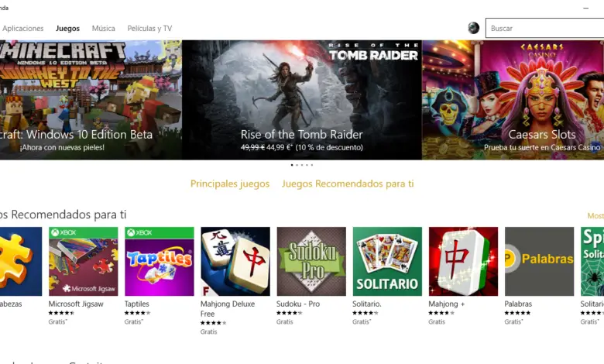Open the Rise of the Tomb Raider banner

(302, 100)
